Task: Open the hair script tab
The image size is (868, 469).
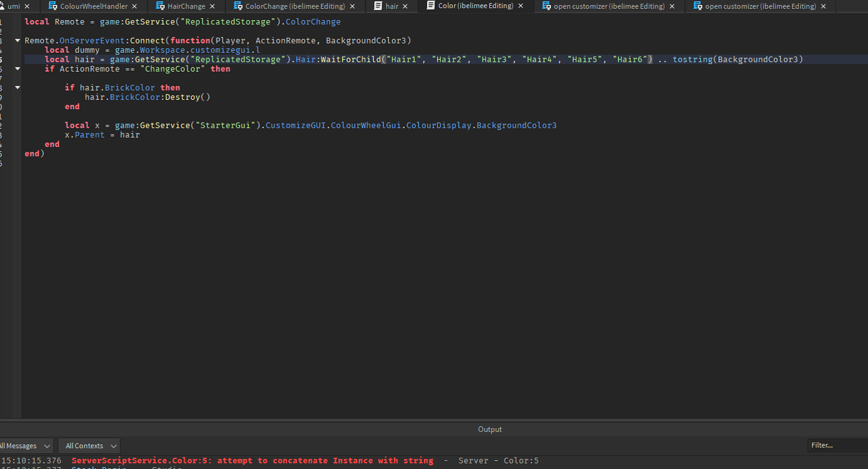Action: 392,6
